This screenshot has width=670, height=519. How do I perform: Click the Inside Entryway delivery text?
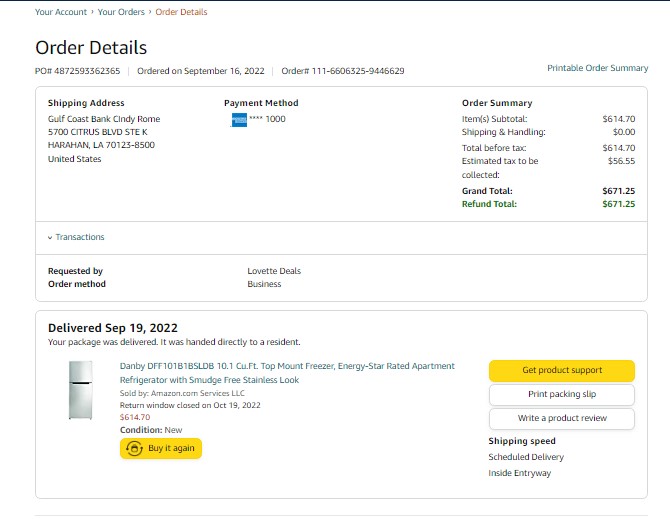(x=520, y=473)
